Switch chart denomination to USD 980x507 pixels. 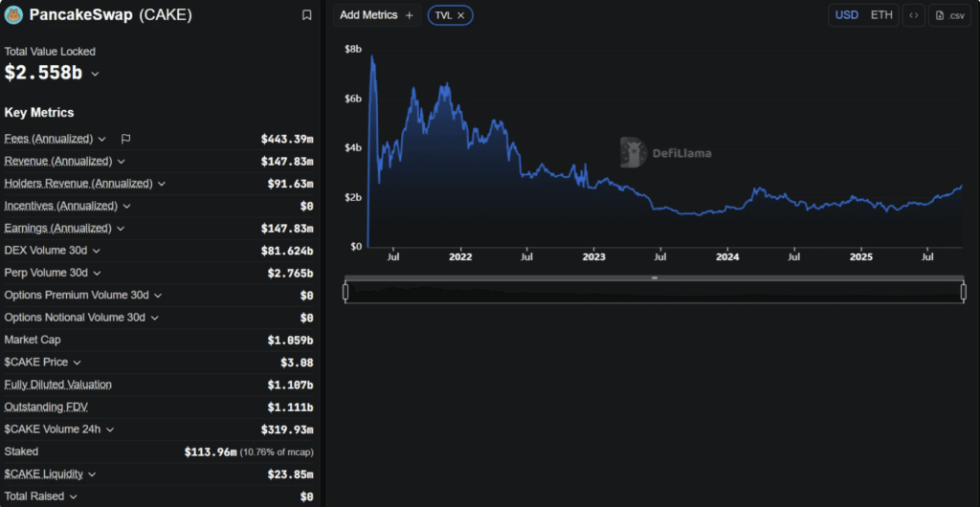tap(846, 15)
